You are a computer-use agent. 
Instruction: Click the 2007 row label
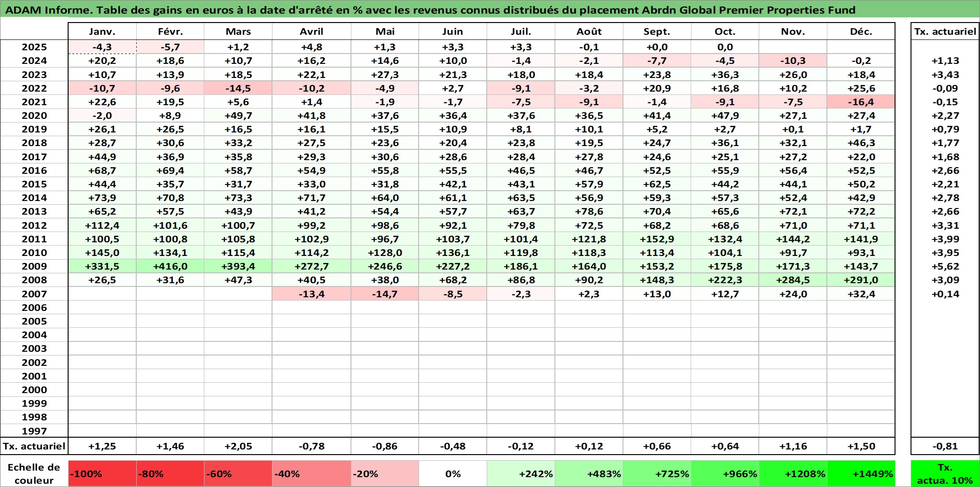[34, 294]
